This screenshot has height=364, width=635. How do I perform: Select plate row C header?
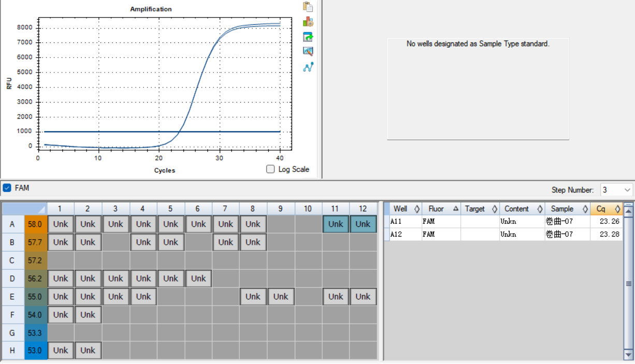[x=12, y=260]
